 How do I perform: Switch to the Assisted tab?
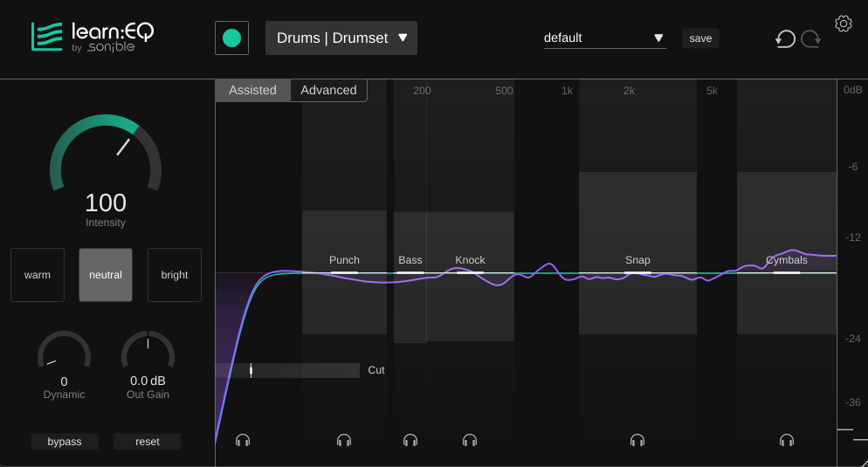pos(252,90)
